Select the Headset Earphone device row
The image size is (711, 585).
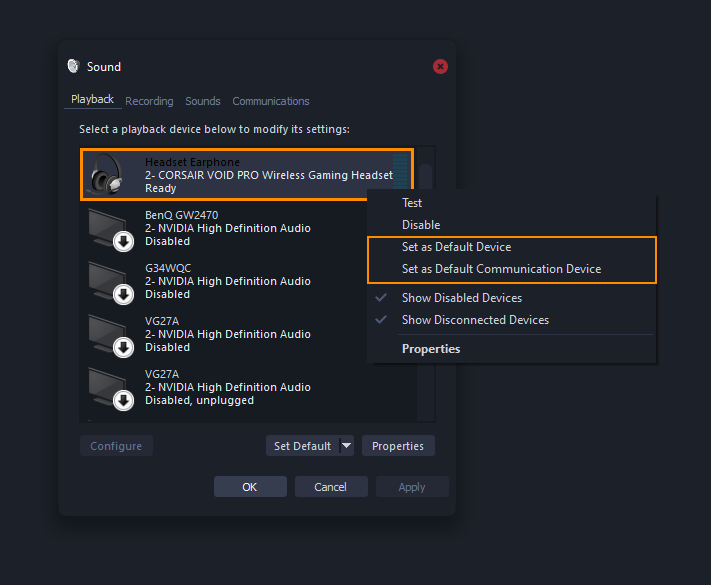pyautogui.click(x=247, y=175)
